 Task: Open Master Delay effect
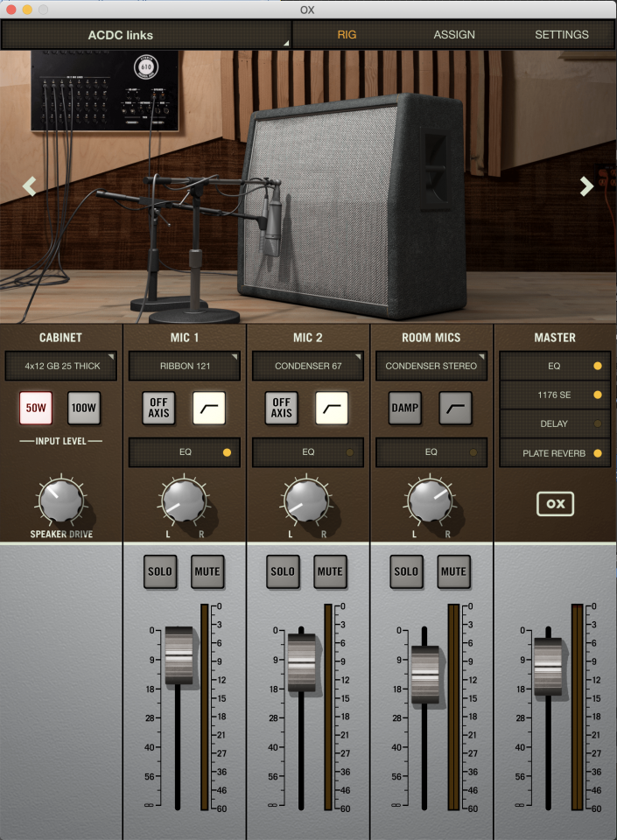coord(555,423)
